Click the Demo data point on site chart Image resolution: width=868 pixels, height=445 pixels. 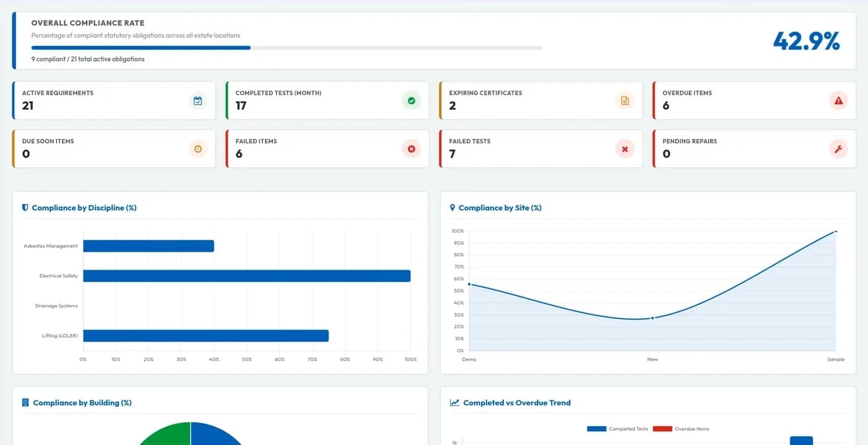pyautogui.click(x=469, y=284)
